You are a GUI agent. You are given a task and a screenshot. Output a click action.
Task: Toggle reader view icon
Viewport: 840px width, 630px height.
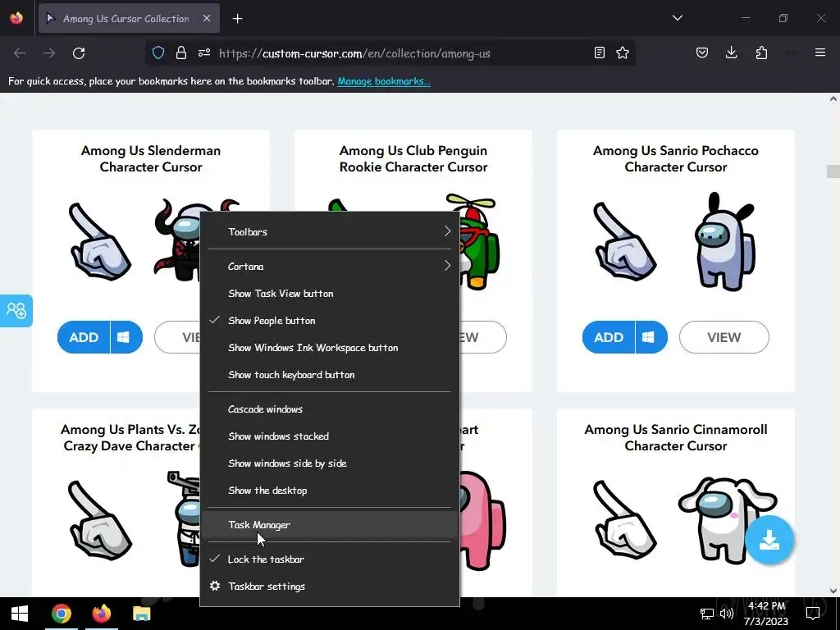600,52
